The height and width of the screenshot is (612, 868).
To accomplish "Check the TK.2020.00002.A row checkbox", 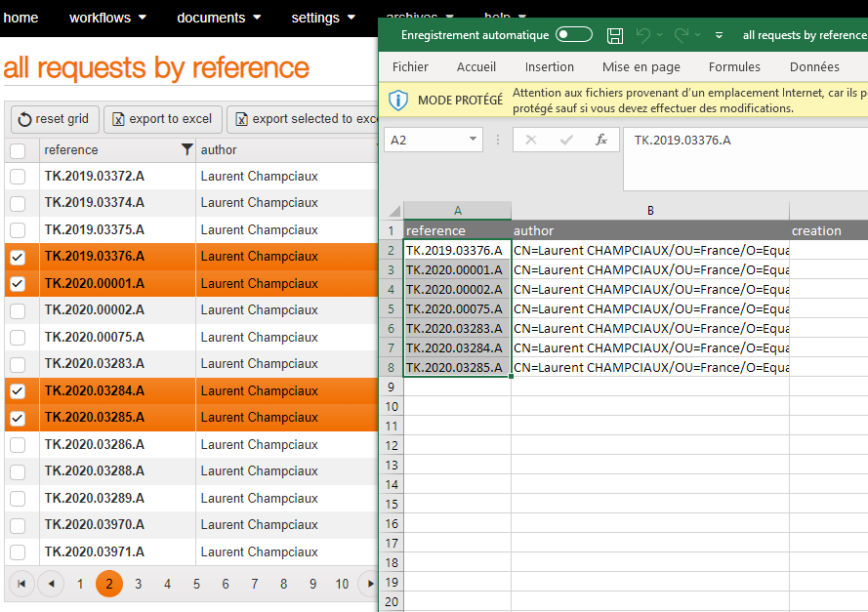I will click(18, 310).
